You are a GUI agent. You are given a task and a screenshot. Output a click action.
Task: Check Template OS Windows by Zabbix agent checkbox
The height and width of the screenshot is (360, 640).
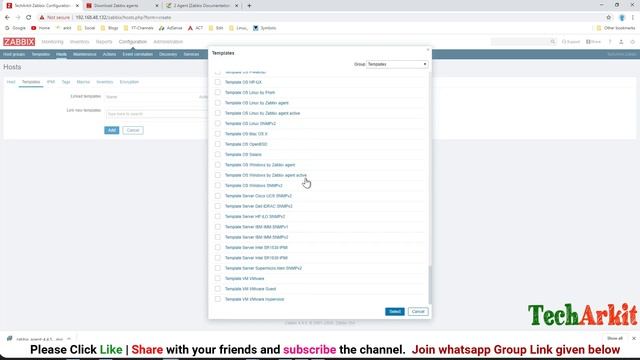click(x=218, y=165)
